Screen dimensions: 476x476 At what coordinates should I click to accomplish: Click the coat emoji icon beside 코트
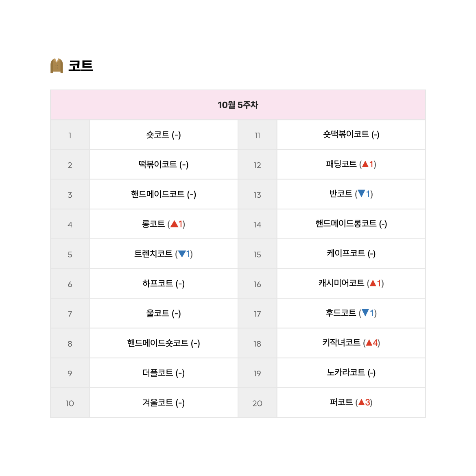(x=57, y=66)
